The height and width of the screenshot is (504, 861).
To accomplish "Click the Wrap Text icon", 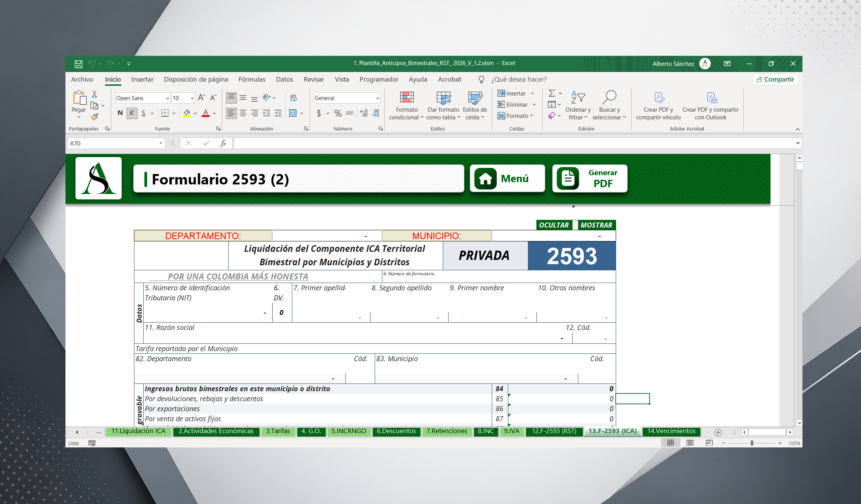I will [x=293, y=98].
